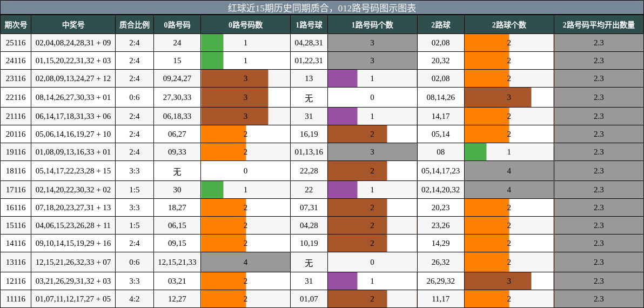Select period number 13116

click(16, 262)
